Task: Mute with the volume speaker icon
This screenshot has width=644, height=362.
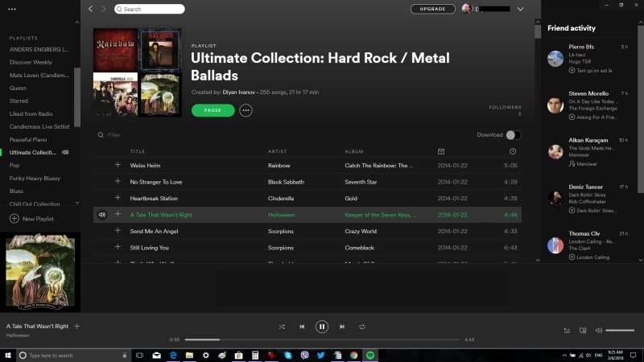Action: (x=598, y=331)
